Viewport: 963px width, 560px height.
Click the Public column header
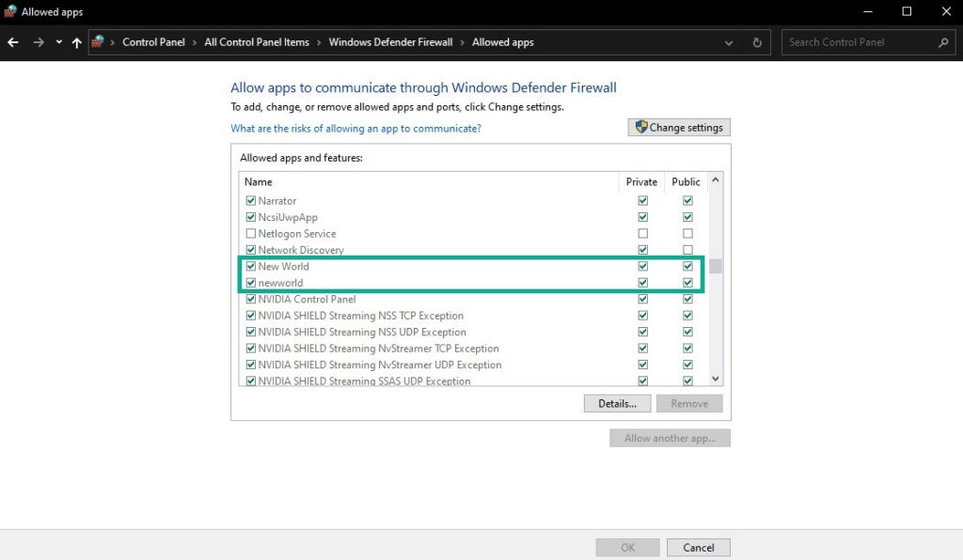click(x=686, y=181)
